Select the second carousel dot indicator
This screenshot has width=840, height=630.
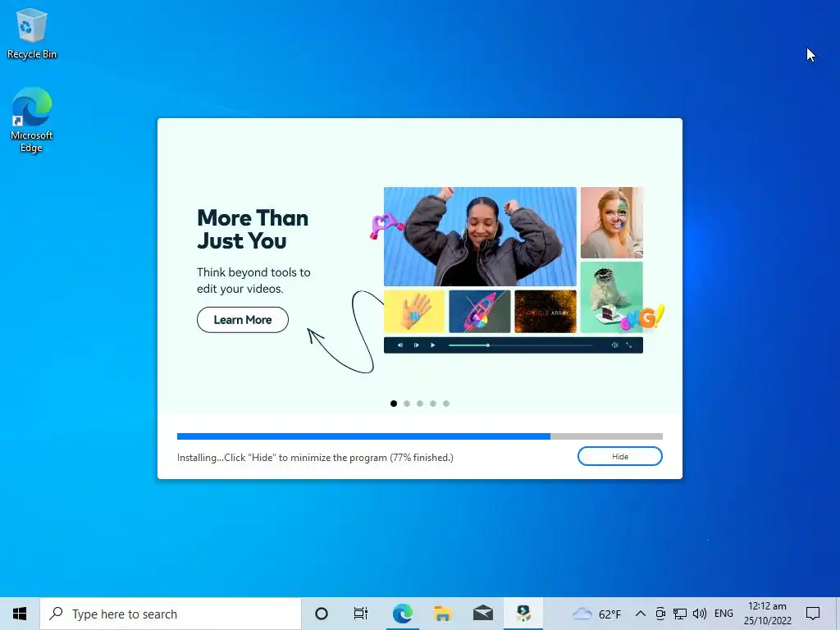point(407,404)
